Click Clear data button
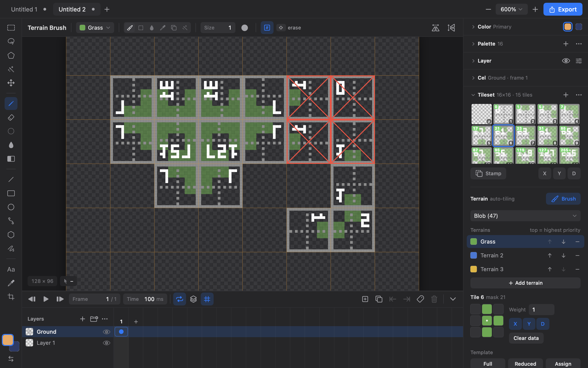This screenshot has height=368, width=588. tap(526, 338)
